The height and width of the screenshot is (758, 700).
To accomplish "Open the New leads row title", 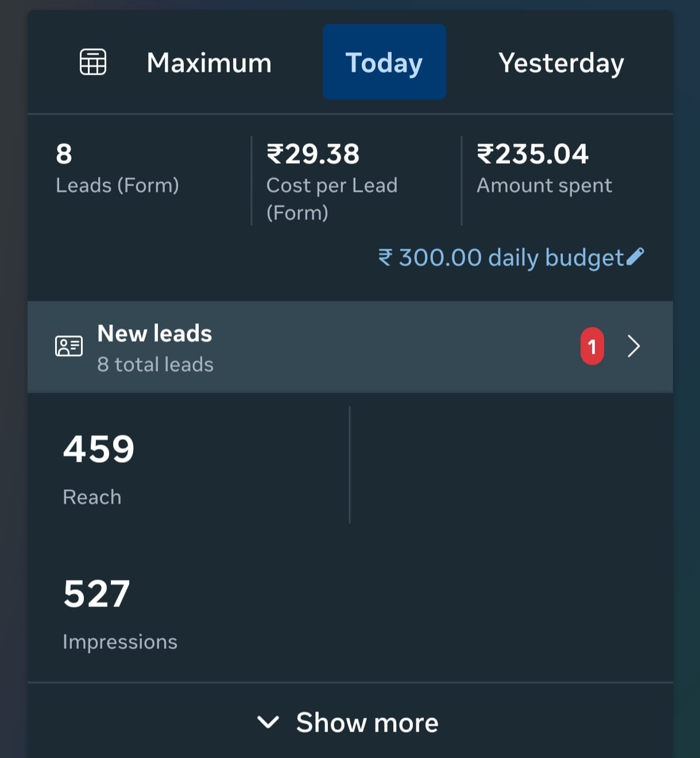I will point(154,334).
